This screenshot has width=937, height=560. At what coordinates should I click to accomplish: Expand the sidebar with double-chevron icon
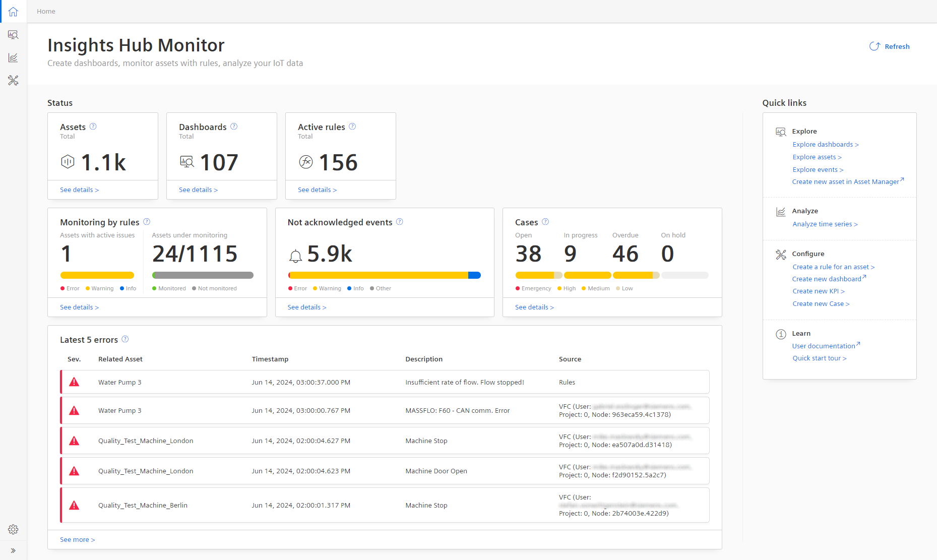click(x=13, y=550)
